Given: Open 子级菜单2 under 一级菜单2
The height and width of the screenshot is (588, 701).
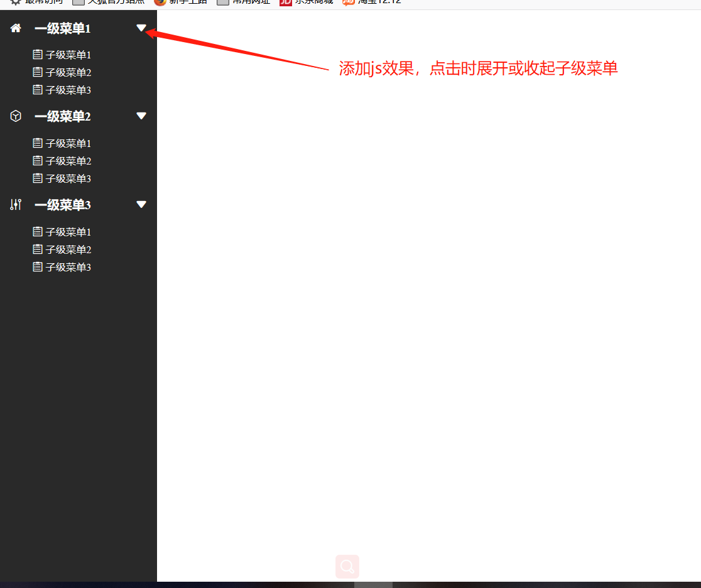Looking at the screenshot, I should [68, 161].
